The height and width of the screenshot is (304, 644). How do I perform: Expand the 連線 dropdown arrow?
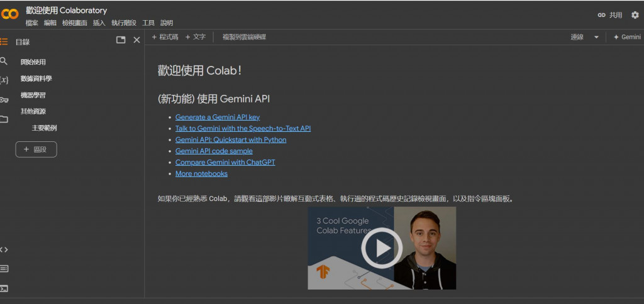click(x=596, y=37)
